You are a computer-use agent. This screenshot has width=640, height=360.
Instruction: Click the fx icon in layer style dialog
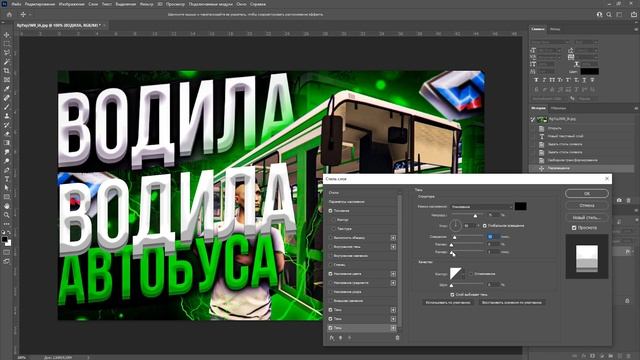[332, 338]
